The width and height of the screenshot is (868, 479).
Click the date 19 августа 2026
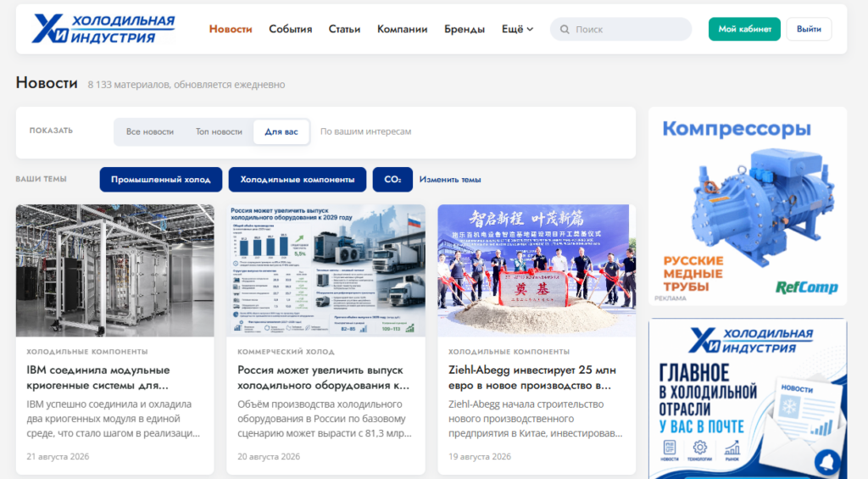(480, 456)
